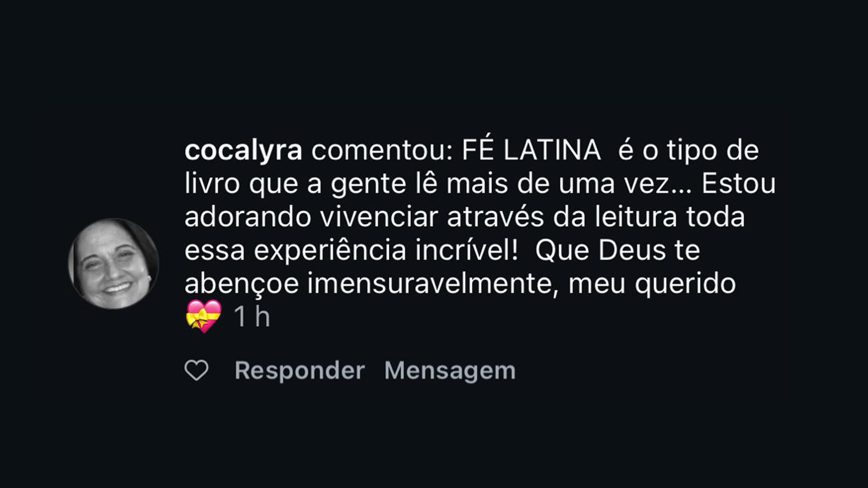Click the phrase "é o tipo de"
The height and width of the screenshot is (488, 868).
coord(689,150)
